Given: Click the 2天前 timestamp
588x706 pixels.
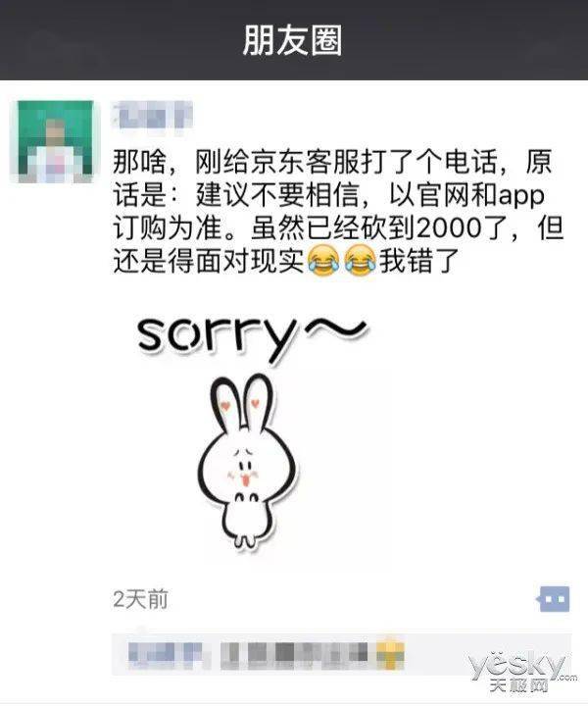Looking at the screenshot, I should (x=140, y=600).
